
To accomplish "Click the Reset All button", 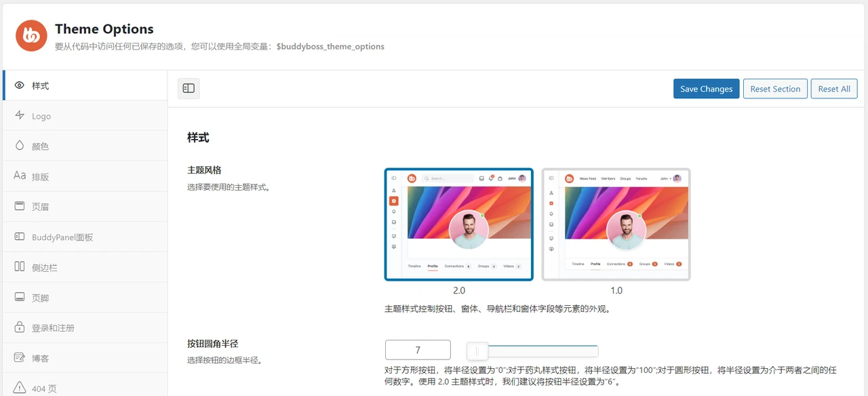I will 833,89.
